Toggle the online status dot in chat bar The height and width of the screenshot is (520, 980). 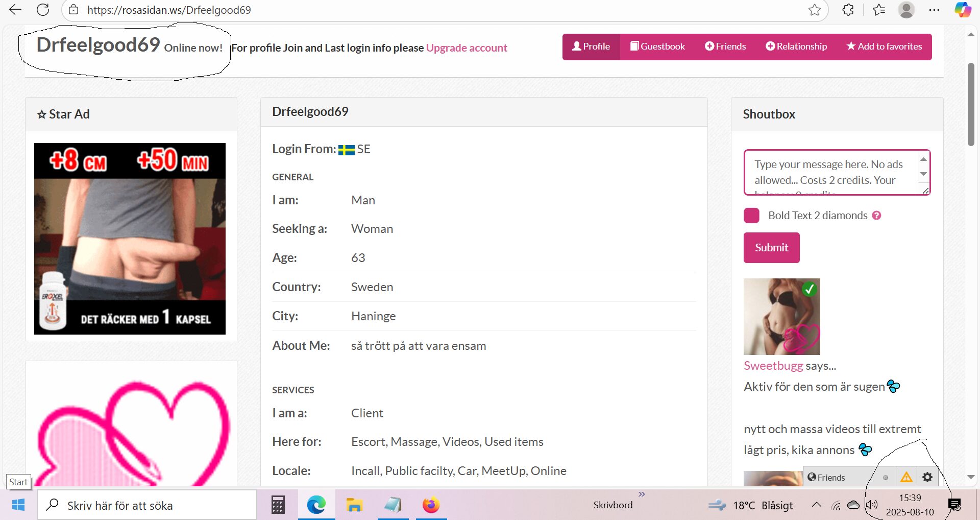click(x=886, y=478)
